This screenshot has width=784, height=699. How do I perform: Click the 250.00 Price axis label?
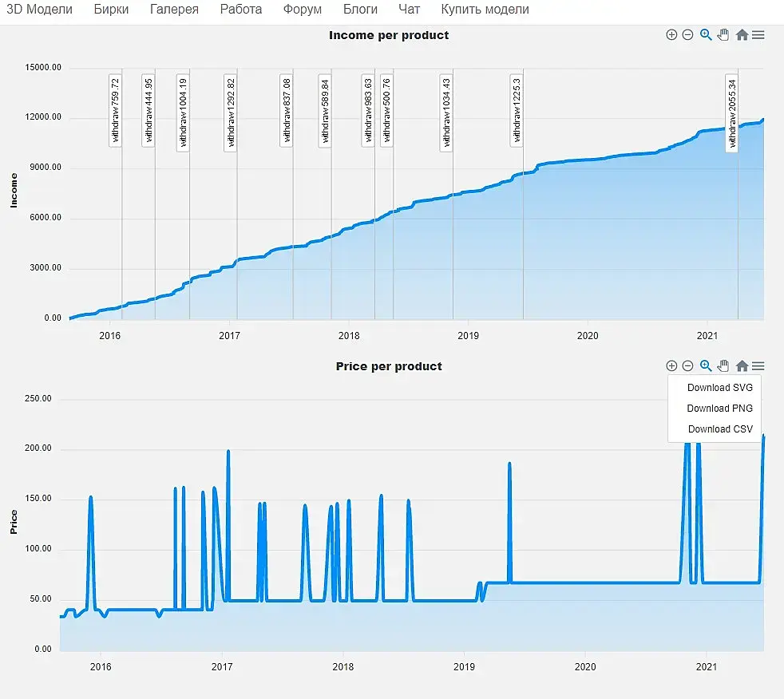(x=38, y=399)
